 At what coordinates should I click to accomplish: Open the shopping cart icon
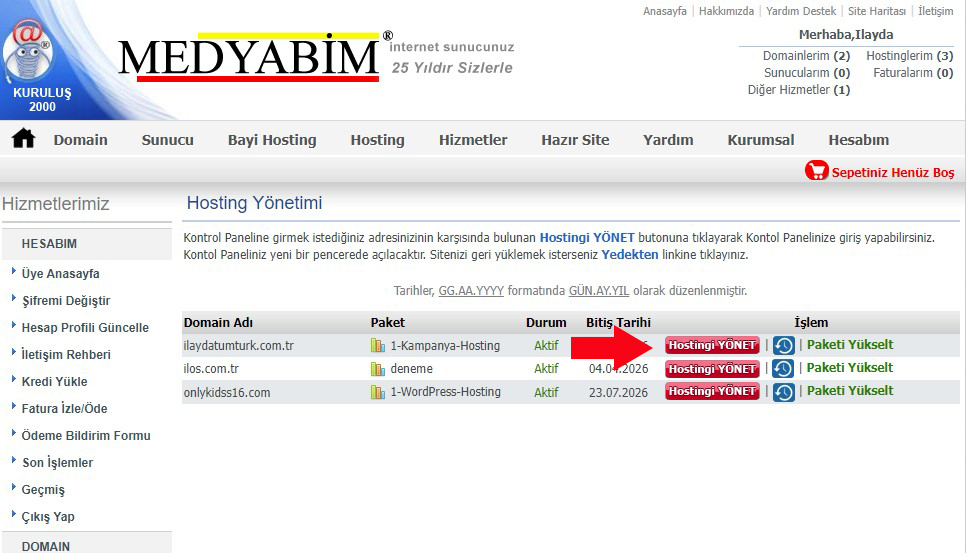coord(816,171)
